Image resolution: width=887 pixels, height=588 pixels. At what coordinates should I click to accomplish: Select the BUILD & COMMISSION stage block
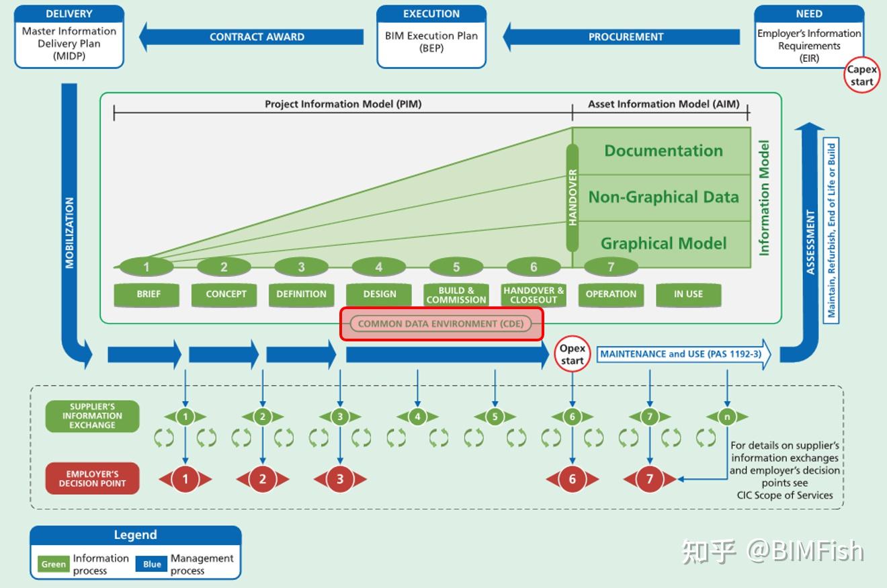tap(456, 294)
